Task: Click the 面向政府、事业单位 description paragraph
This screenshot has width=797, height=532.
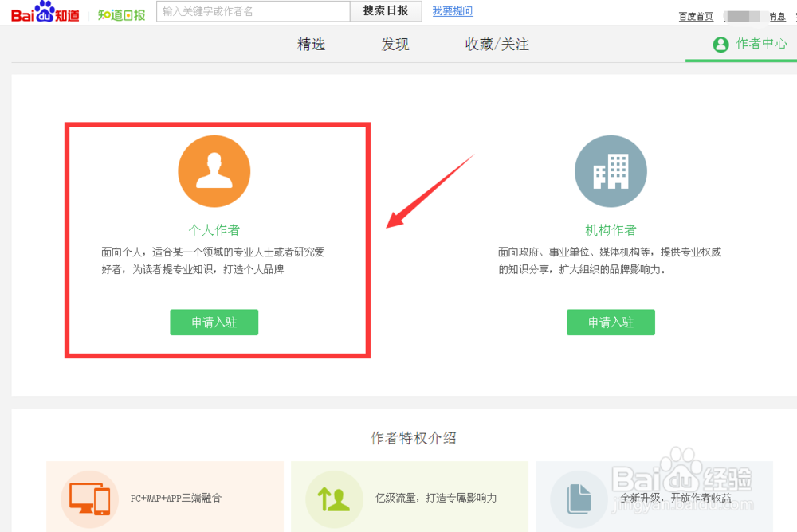Action: [610, 260]
